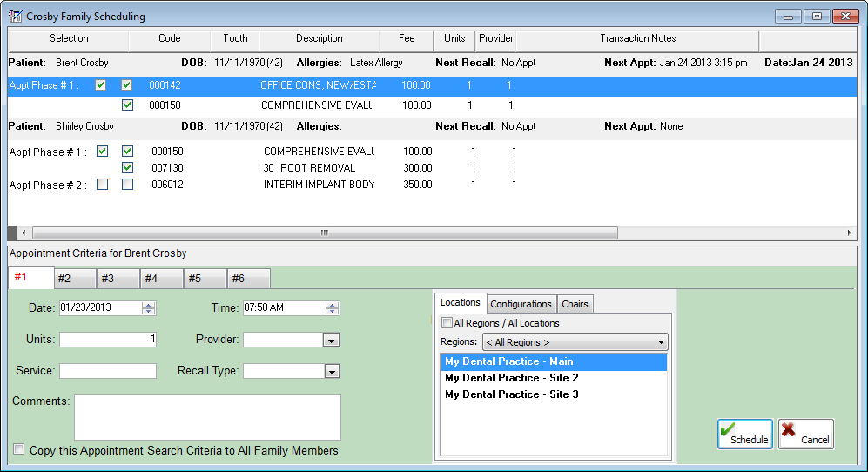Select My Dental Practice - Site 3
This screenshot has height=472, width=868.
[554, 394]
